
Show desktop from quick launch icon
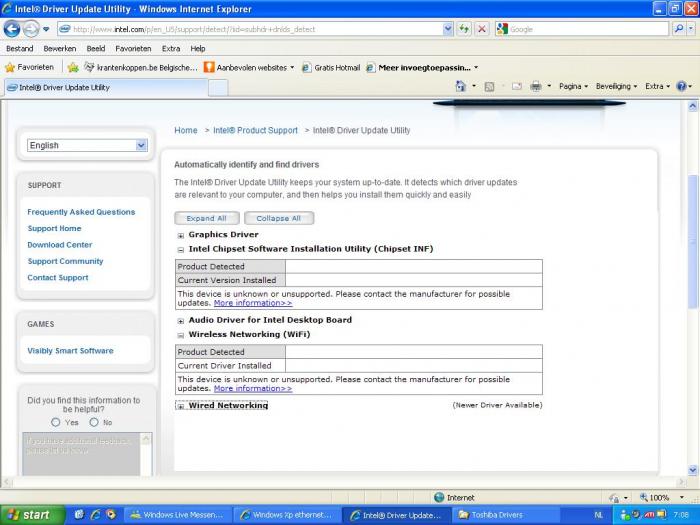(79, 515)
